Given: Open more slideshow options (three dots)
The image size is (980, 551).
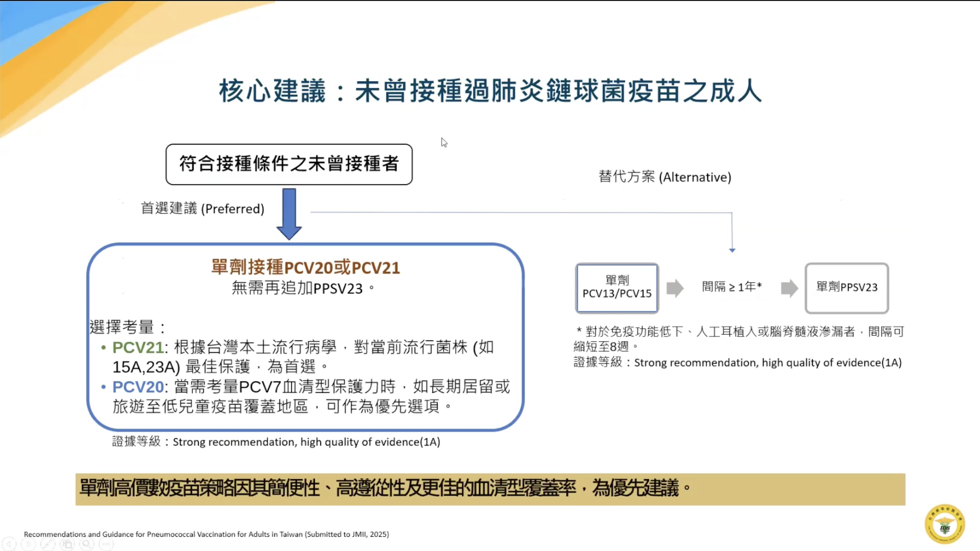Looking at the screenshot, I should pos(106,544).
